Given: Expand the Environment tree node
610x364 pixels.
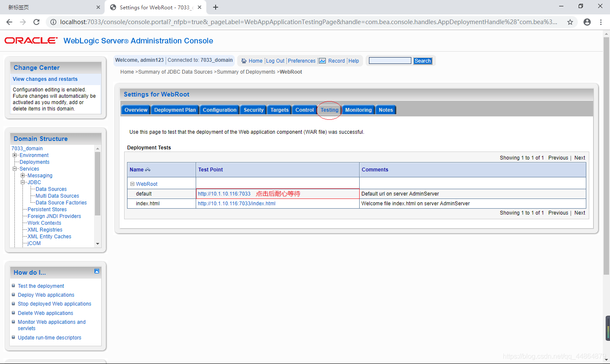Looking at the screenshot, I should pyautogui.click(x=15, y=155).
